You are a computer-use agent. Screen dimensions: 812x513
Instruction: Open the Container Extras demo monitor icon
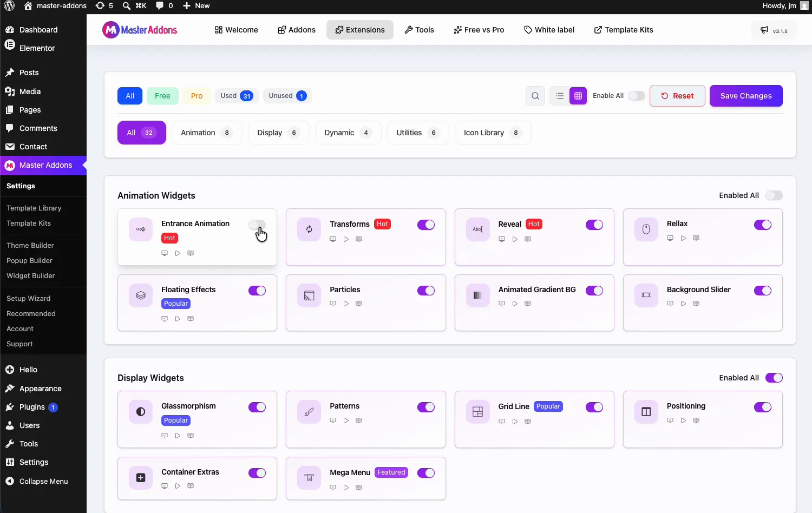(165, 486)
